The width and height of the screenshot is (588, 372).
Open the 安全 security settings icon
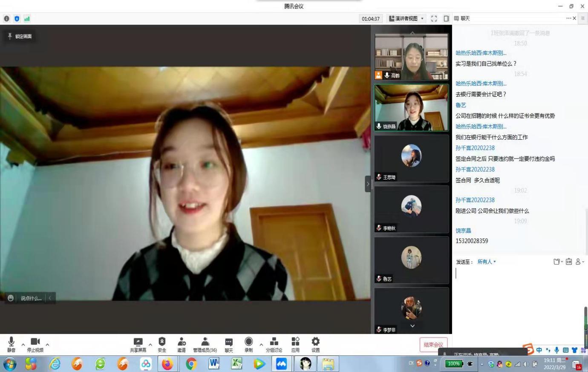tap(162, 344)
